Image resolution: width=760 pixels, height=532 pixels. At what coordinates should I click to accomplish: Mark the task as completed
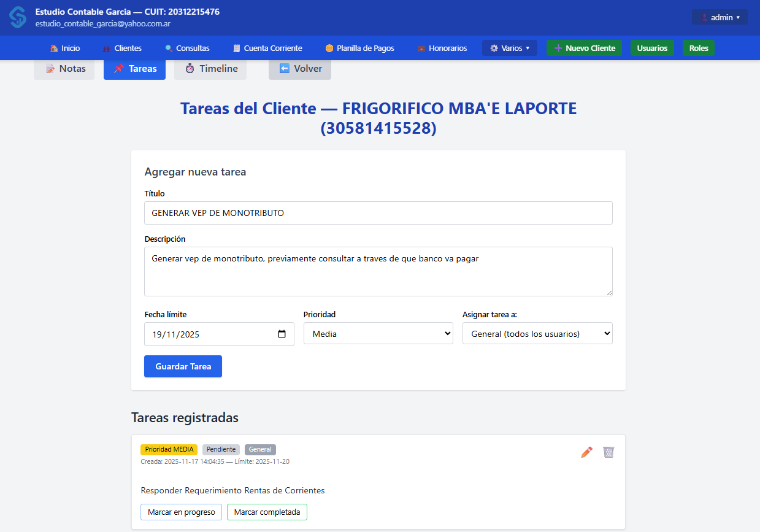(267, 512)
